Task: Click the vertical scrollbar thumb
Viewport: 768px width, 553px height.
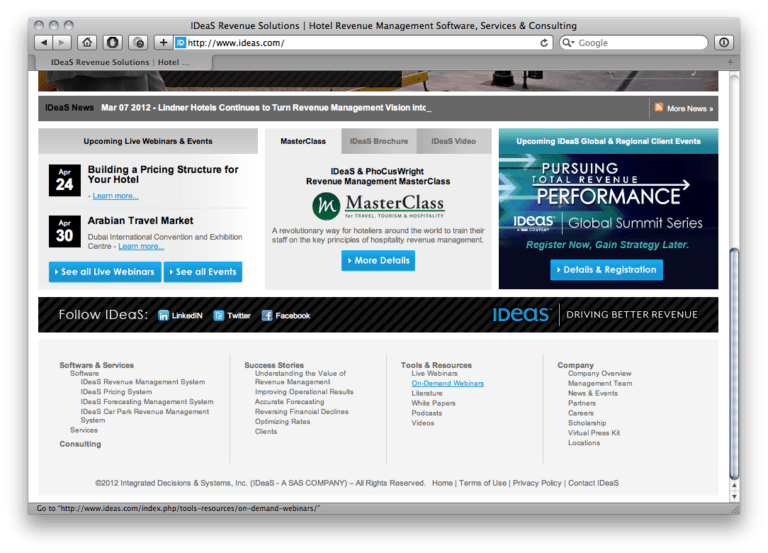Action: [x=734, y=364]
